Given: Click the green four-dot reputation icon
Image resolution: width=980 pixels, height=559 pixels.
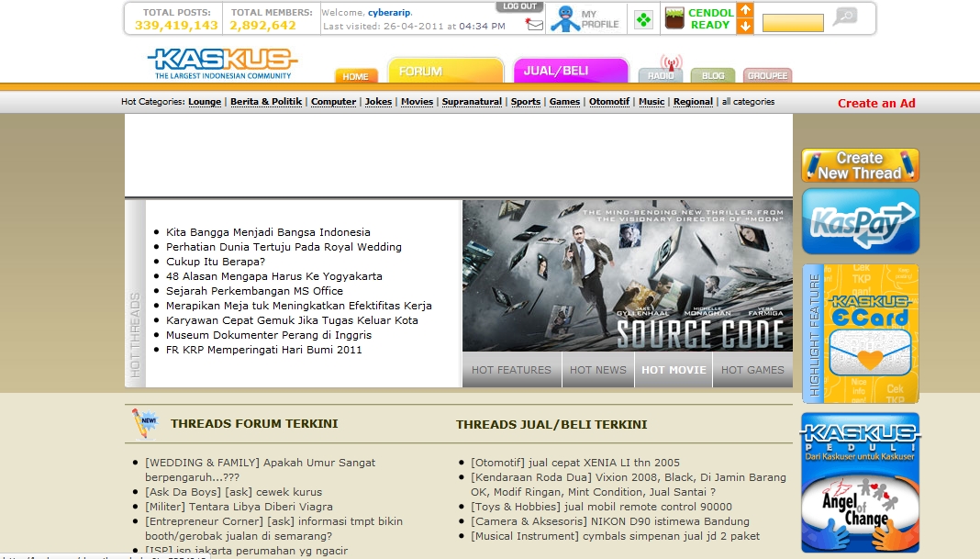Looking at the screenshot, I should [x=644, y=19].
